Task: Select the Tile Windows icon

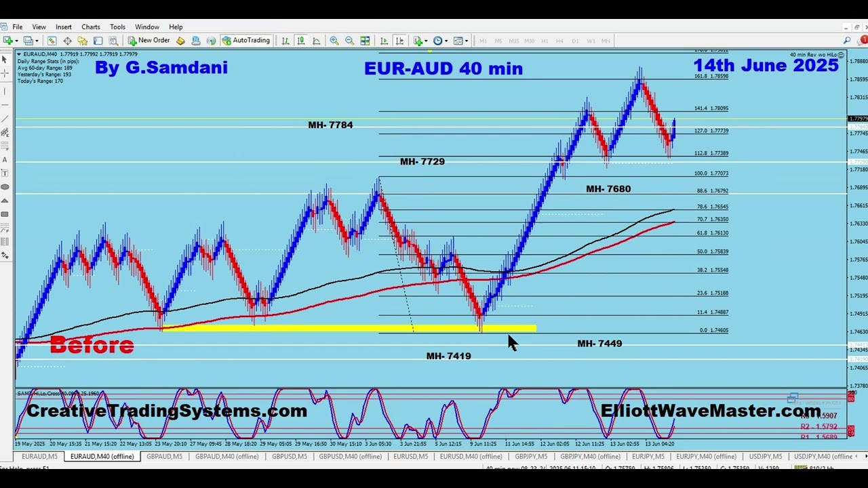Action: point(365,41)
